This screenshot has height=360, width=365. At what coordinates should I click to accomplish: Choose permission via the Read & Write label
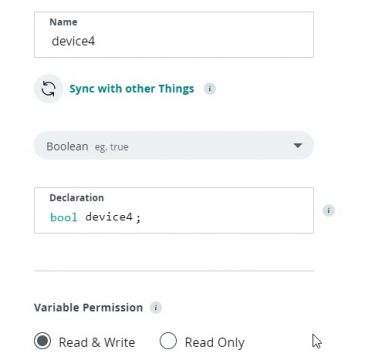97,342
